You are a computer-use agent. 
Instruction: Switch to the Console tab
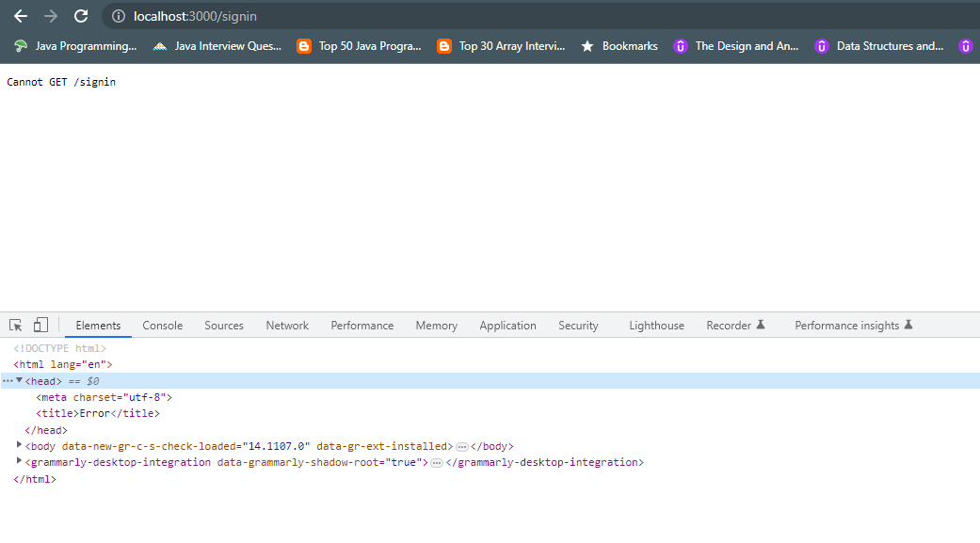[163, 326]
